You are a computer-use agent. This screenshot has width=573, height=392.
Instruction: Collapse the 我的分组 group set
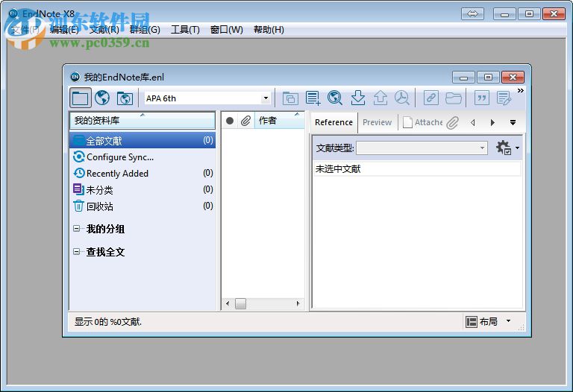coord(76,229)
